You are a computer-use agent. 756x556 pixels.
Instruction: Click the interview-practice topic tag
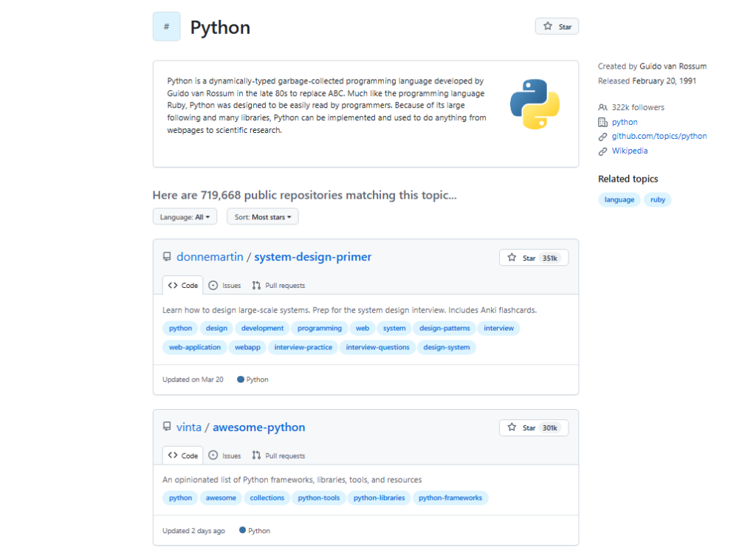pos(303,347)
